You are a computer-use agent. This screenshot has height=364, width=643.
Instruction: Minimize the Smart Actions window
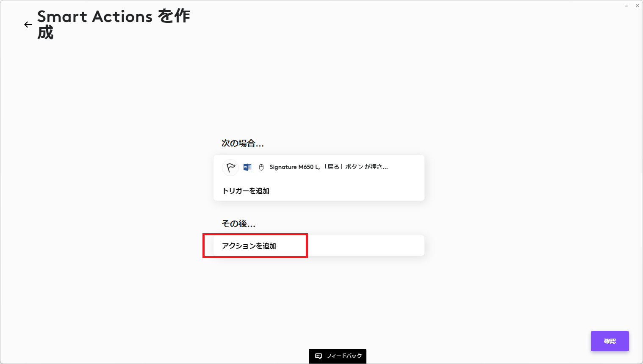click(626, 6)
